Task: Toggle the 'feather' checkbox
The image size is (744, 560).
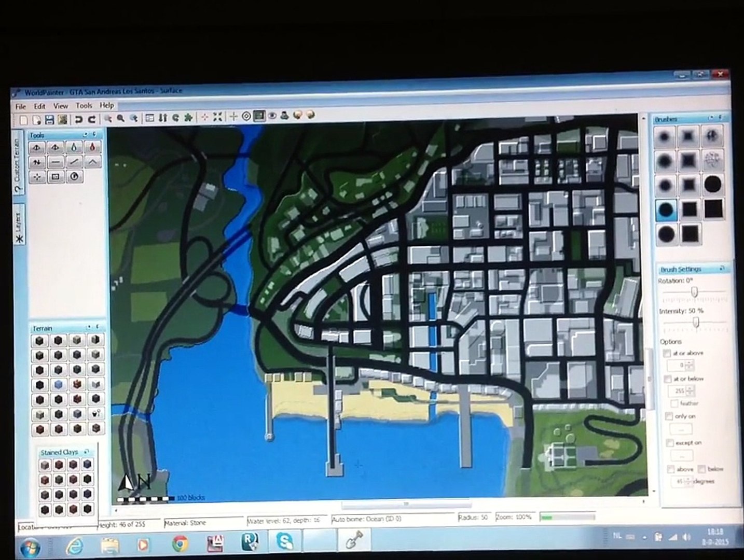Action: (x=674, y=403)
